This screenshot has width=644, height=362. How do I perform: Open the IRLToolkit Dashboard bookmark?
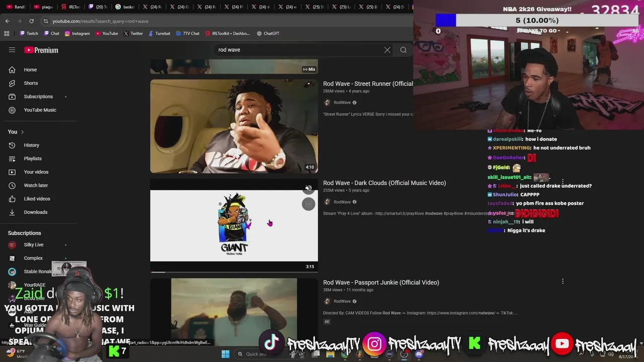tap(227, 34)
